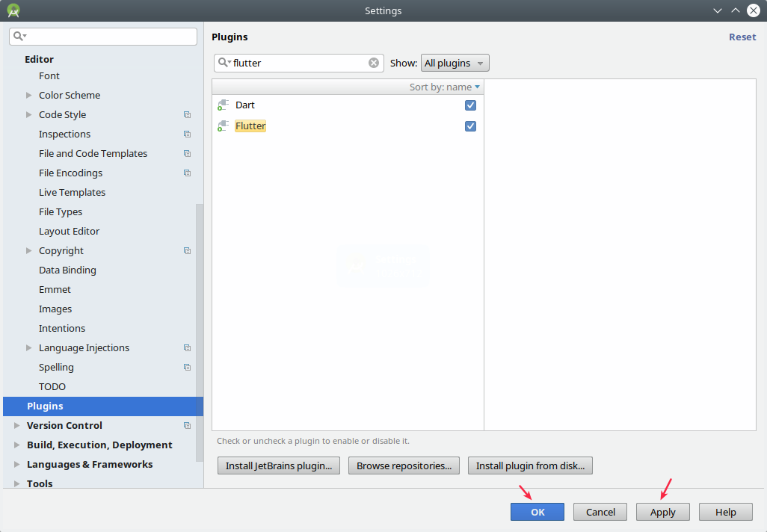Click the magnifier icon in the settings search box

click(16, 35)
